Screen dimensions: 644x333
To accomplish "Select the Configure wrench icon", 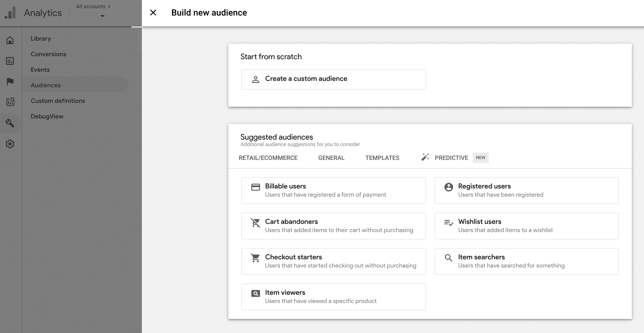I will point(10,123).
